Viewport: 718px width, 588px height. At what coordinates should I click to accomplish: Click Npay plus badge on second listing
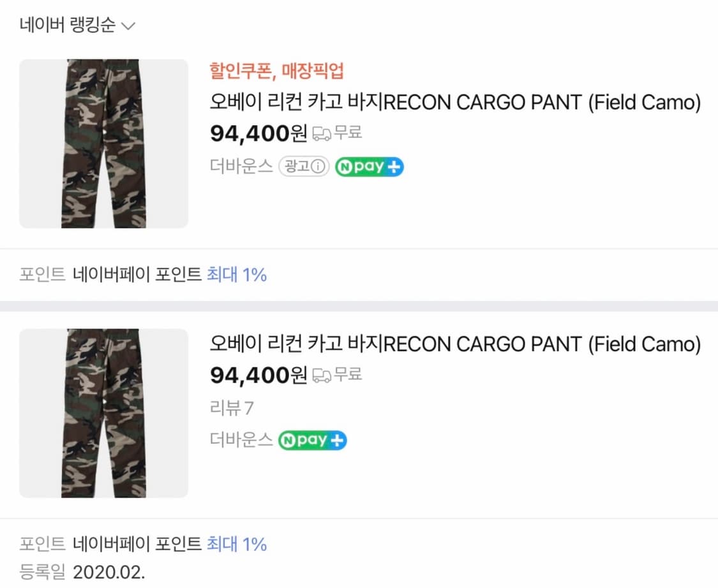point(312,440)
